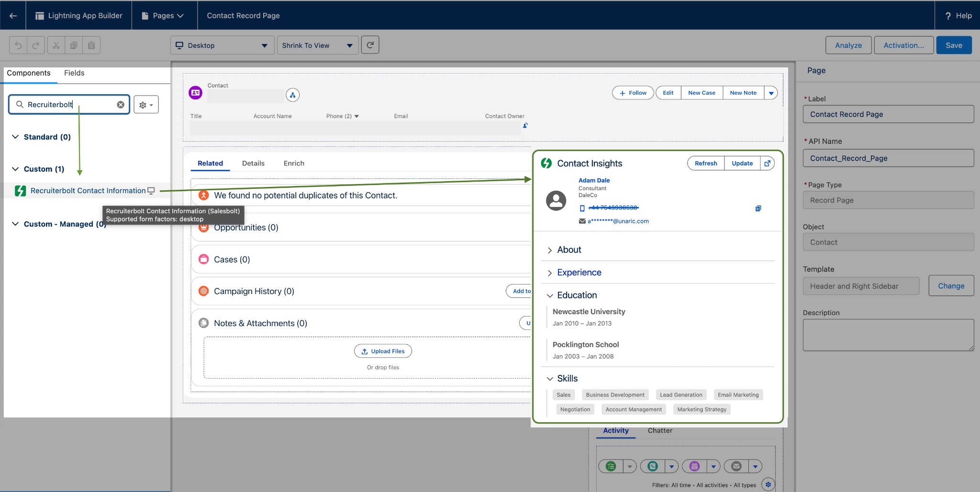Image resolution: width=980 pixels, height=492 pixels.
Task: Select the Enrich tab
Action: [294, 164]
